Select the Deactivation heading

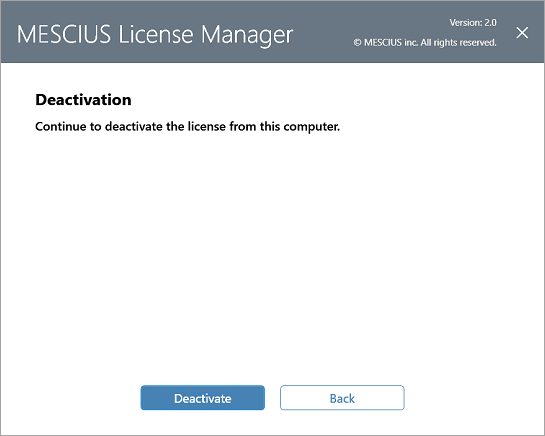(x=83, y=100)
